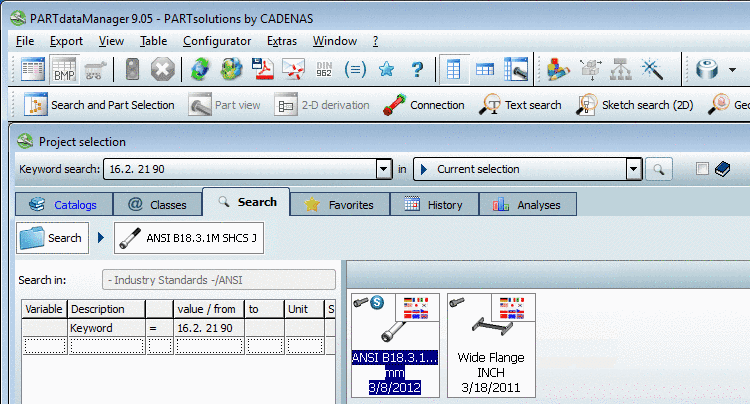Click the Keyword value cell 16.2. 21 90
The height and width of the screenshot is (404, 750).
[x=209, y=328]
